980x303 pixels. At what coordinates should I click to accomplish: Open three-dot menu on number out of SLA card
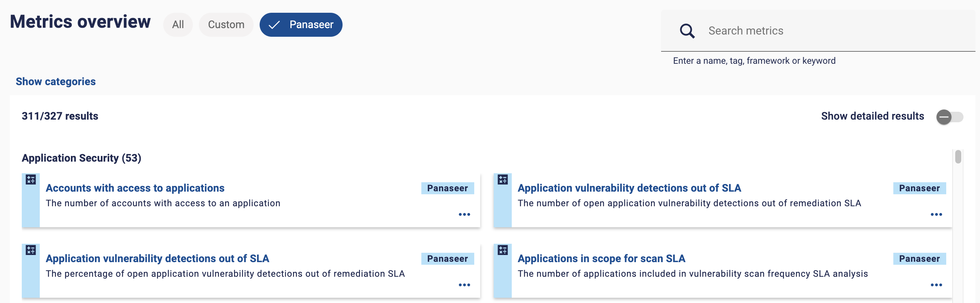click(x=936, y=214)
